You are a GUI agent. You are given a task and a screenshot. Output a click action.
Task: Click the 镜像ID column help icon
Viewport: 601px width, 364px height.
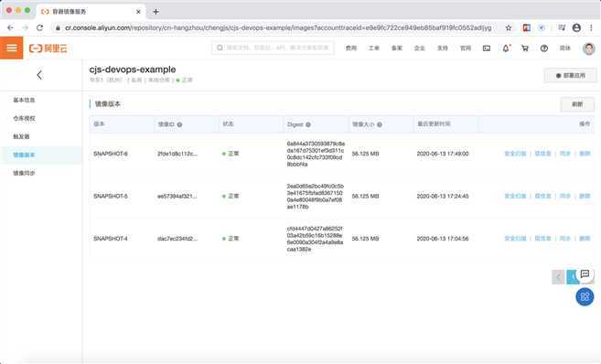point(179,124)
